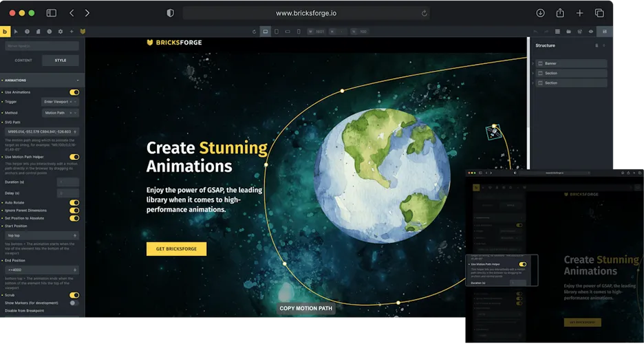The image size is (644, 344).
Task: Enable Show Markers (for development) toggle
Action: (74, 303)
